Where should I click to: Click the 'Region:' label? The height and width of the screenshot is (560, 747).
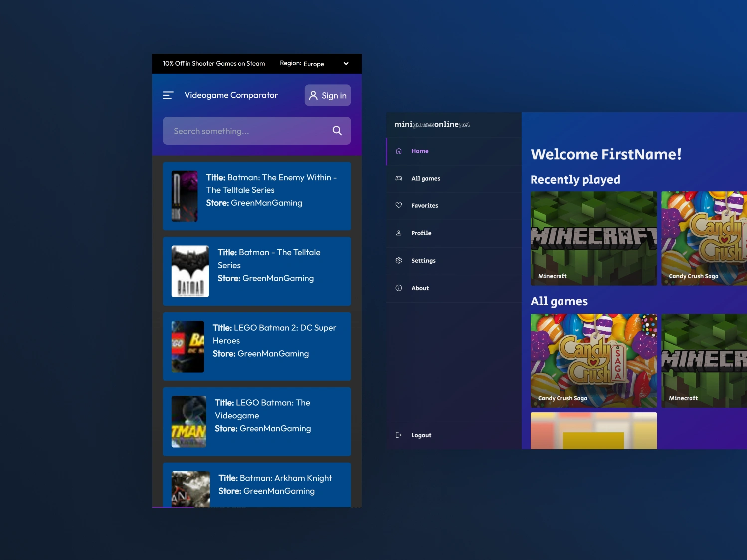point(290,63)
